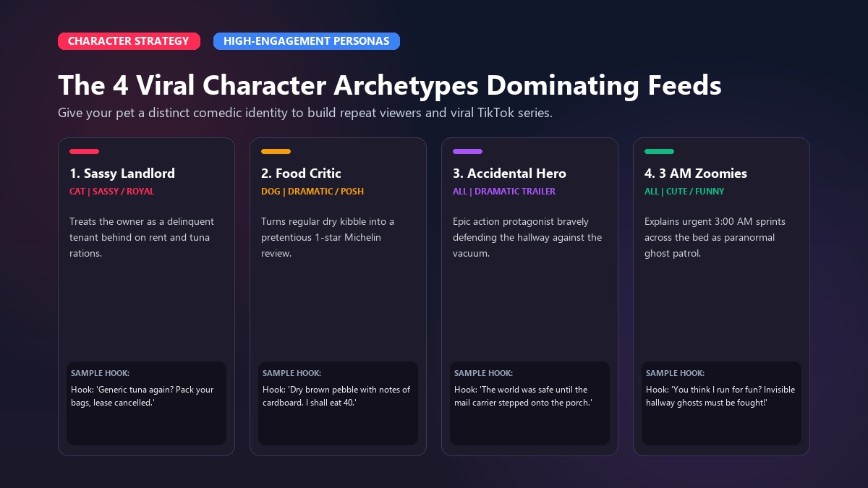Click the High-Engagement Personas blue badge
The height and width of the screenshot is (488, 868).
tap(307, 41)
